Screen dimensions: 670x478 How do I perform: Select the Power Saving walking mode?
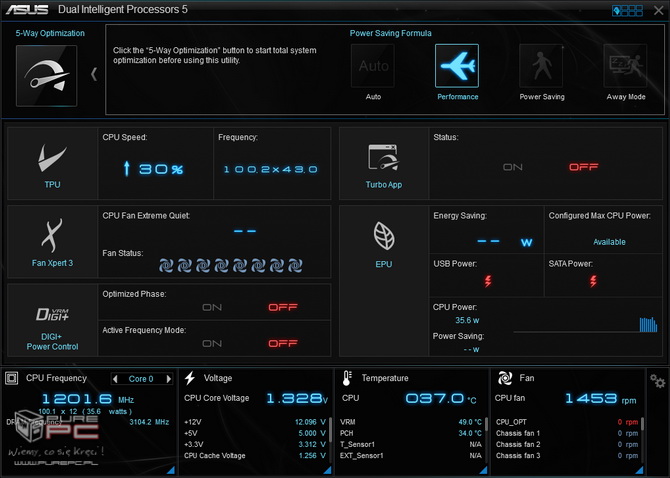(541, 66)
